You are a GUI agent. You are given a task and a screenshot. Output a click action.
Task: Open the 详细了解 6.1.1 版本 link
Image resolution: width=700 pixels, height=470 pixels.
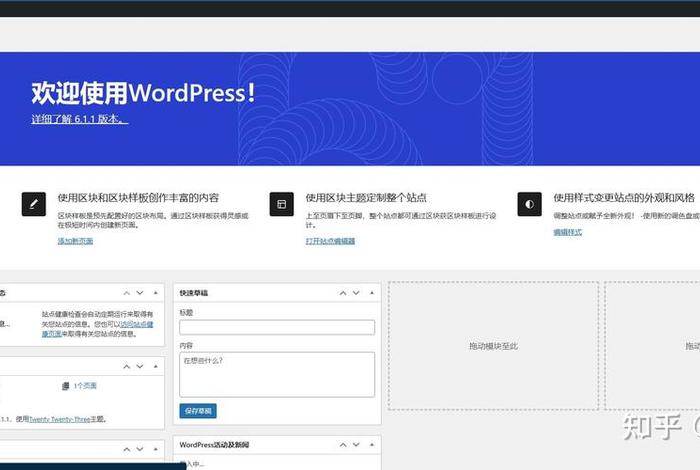coord(79,119)
